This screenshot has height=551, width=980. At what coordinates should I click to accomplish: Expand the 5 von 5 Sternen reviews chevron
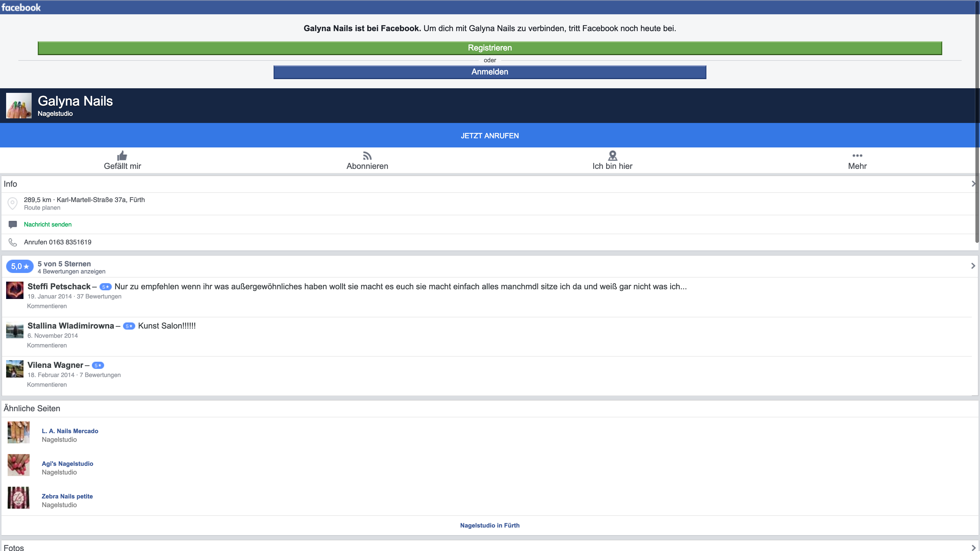click(x=973, y=266)
